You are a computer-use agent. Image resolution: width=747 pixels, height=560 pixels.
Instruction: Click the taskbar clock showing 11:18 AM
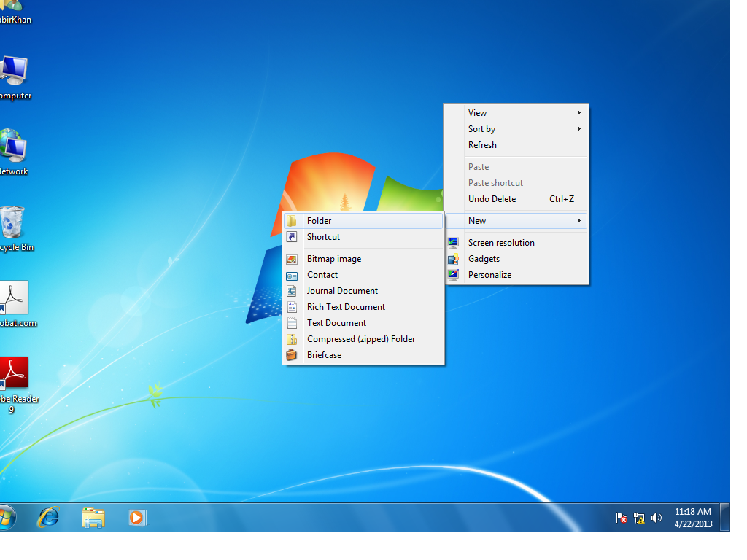(693, 518)
